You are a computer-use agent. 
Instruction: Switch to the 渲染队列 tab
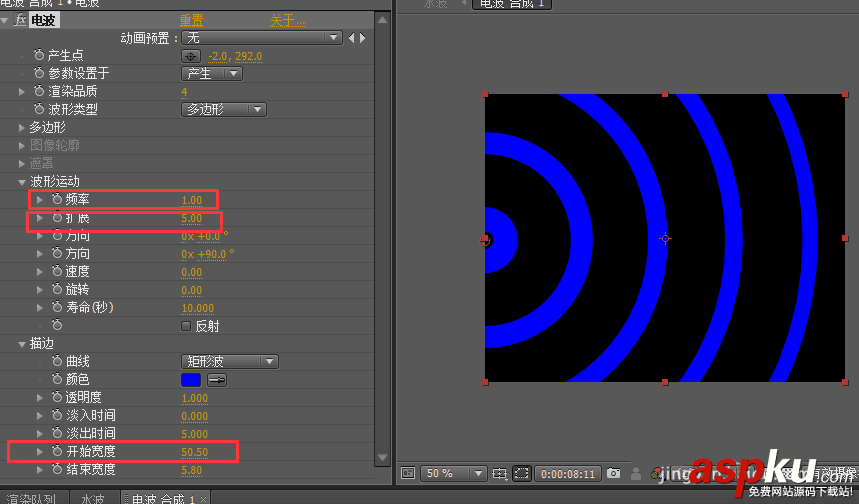click(x=32, y=498)
